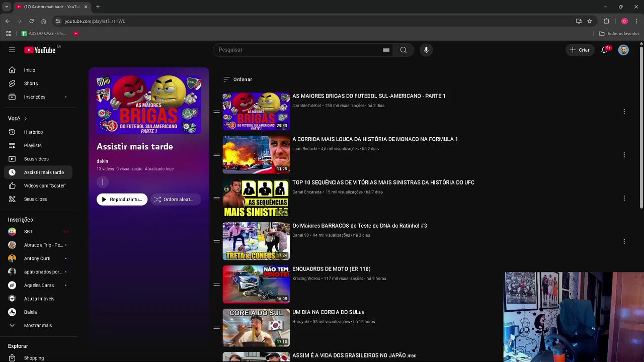Image resolution: width=644 pixels, height=362 pixels.
Task: Open the Ordenar sort dropdown
Action: pyautogui.click(x=237, y=79)
